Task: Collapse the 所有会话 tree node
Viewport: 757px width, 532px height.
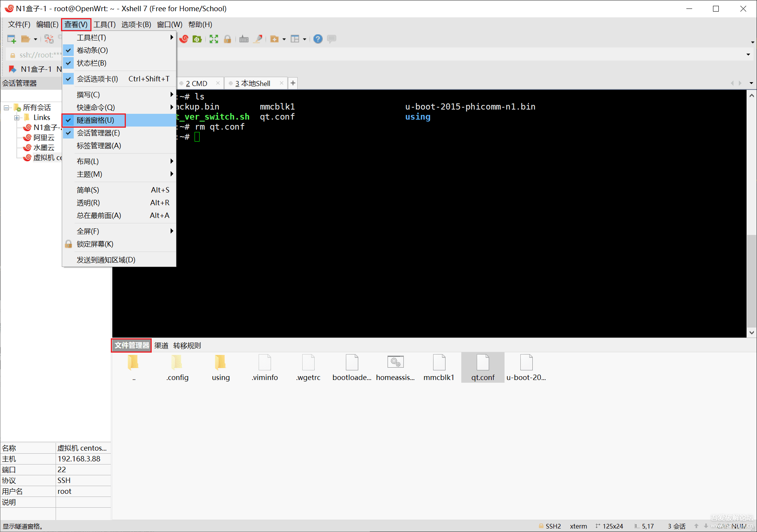Action: pos(7,108)
